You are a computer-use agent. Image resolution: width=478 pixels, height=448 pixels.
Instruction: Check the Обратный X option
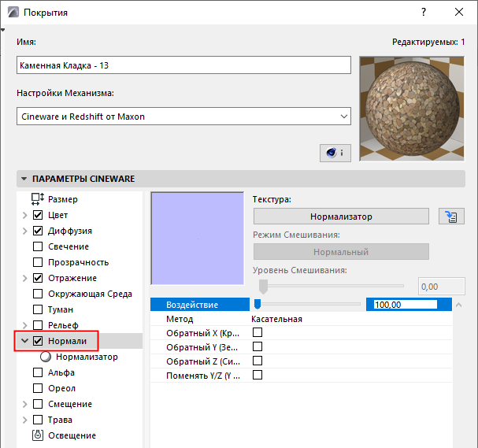258,332
